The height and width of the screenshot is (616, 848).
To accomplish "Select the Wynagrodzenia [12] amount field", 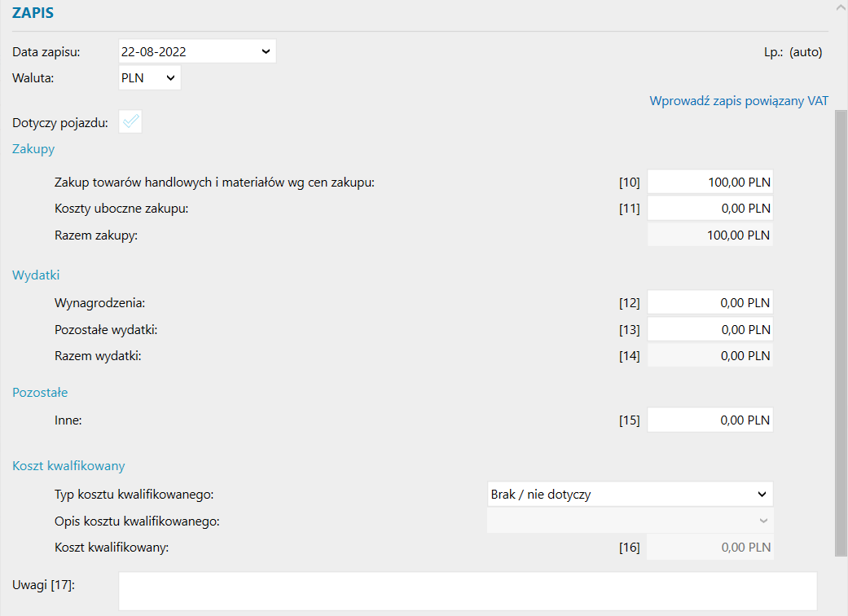I will click(x=710, y=303).
